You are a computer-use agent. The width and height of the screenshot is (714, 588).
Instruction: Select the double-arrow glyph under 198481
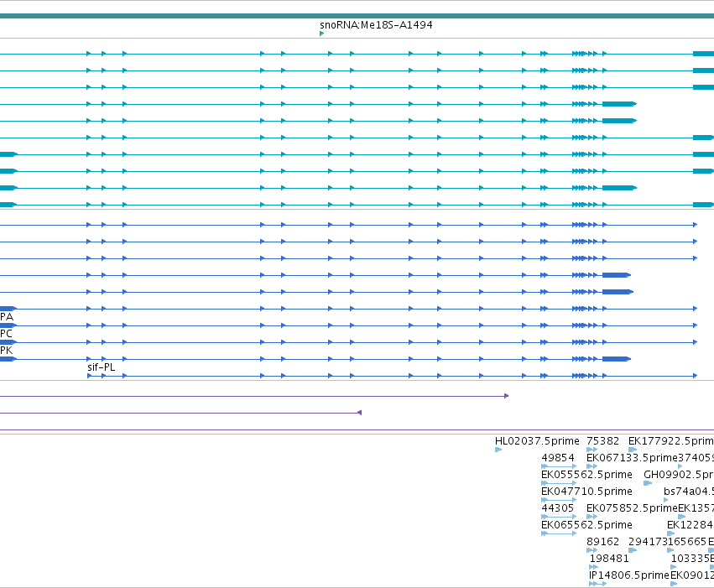[593, 568]
